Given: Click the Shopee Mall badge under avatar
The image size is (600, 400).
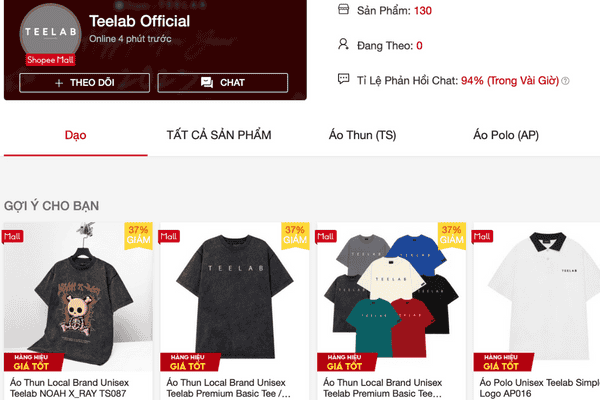Looking at the screenshot, I should pos(50,60).
